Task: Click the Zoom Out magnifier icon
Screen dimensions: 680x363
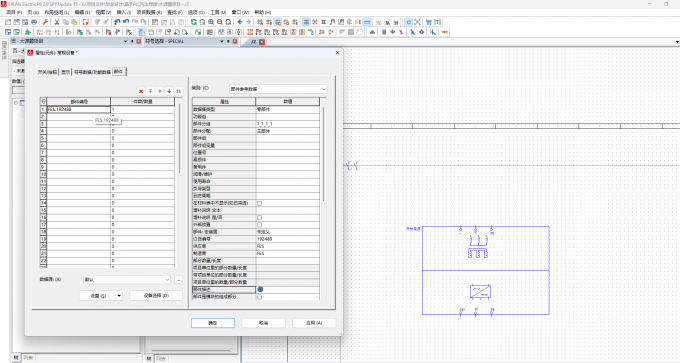Action: tap(219, 22)
